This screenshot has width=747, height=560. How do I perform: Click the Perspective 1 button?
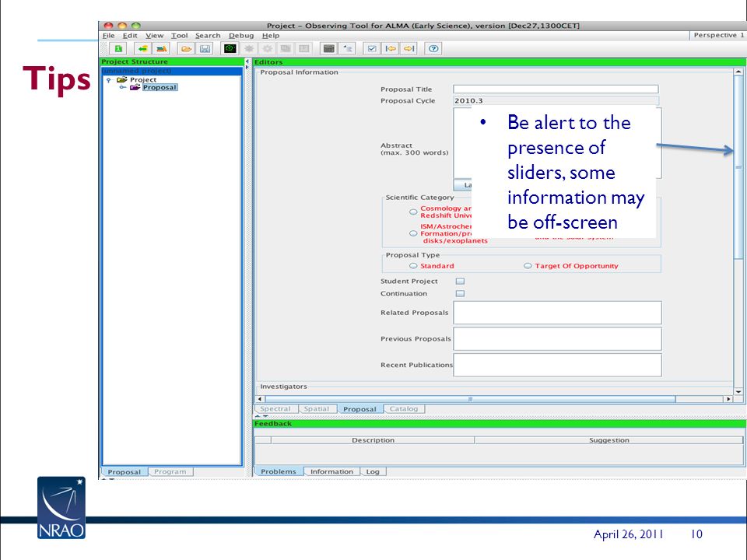(718, 35)
